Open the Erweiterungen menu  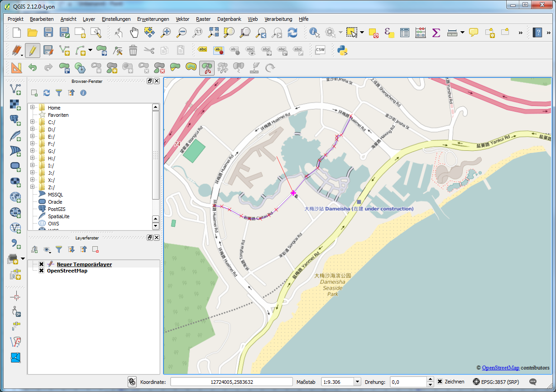tap(153, 19)
